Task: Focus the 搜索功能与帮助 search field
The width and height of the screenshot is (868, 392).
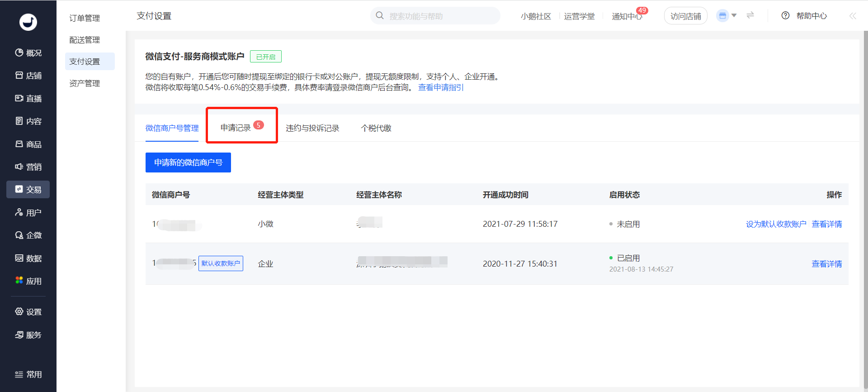Action: [x=435, y=16]
